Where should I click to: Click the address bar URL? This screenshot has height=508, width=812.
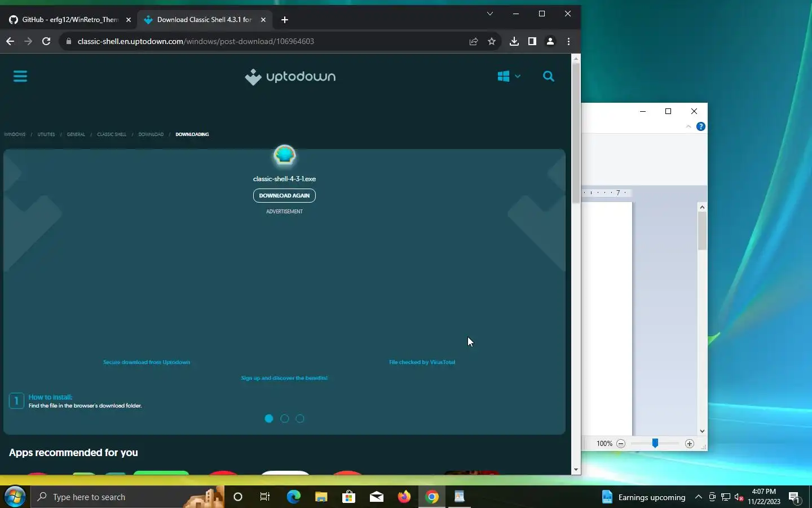click(196, 41)
